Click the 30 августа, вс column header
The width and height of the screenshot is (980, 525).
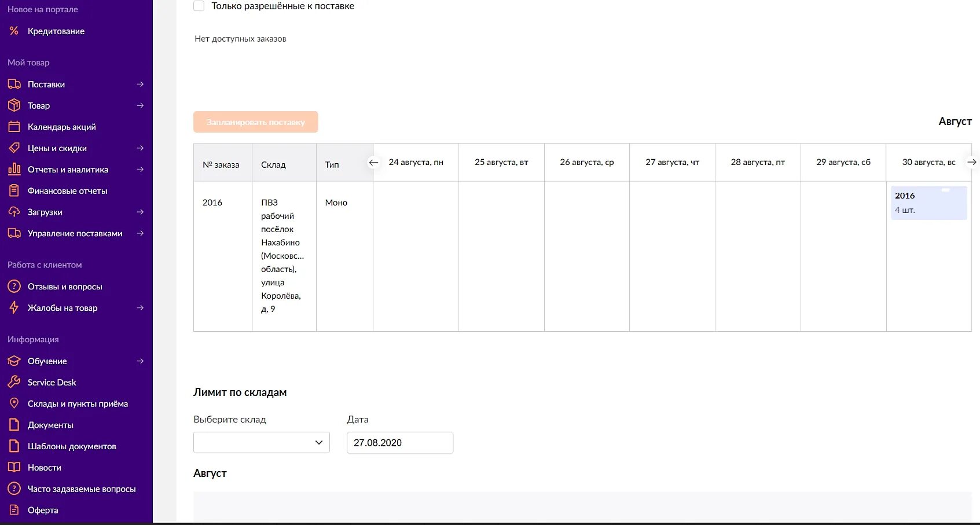click(928, 162)
